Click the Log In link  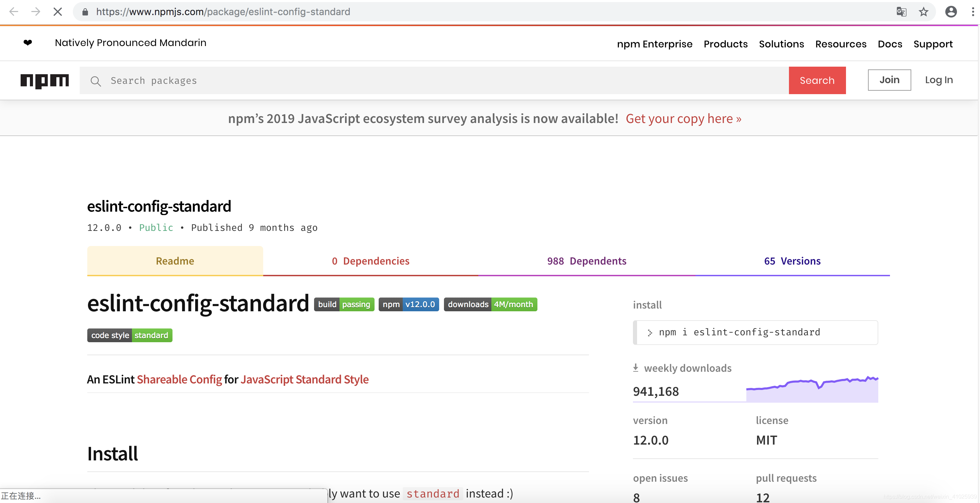939,80
